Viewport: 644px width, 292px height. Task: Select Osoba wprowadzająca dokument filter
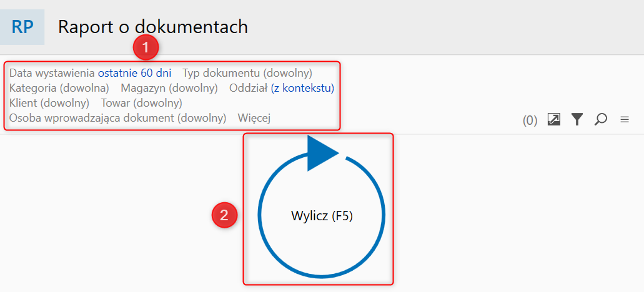(x=117, y=117)
